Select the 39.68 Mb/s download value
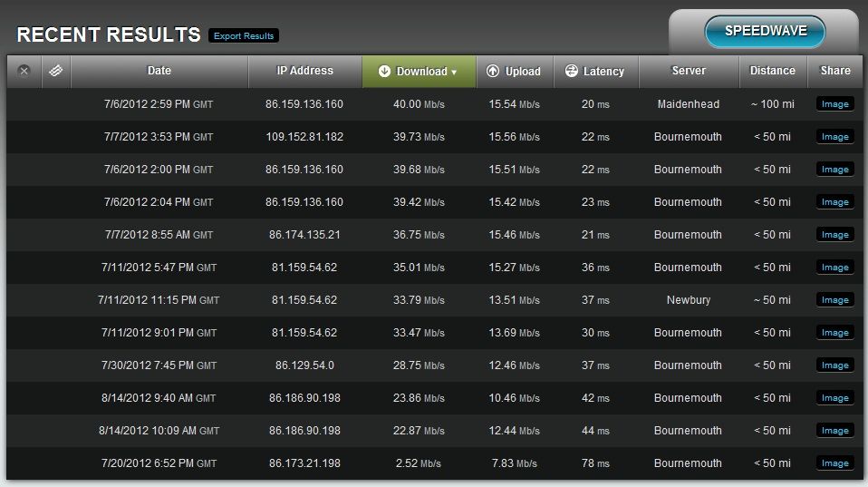868x487 pixels. click(x=420, y=170)
